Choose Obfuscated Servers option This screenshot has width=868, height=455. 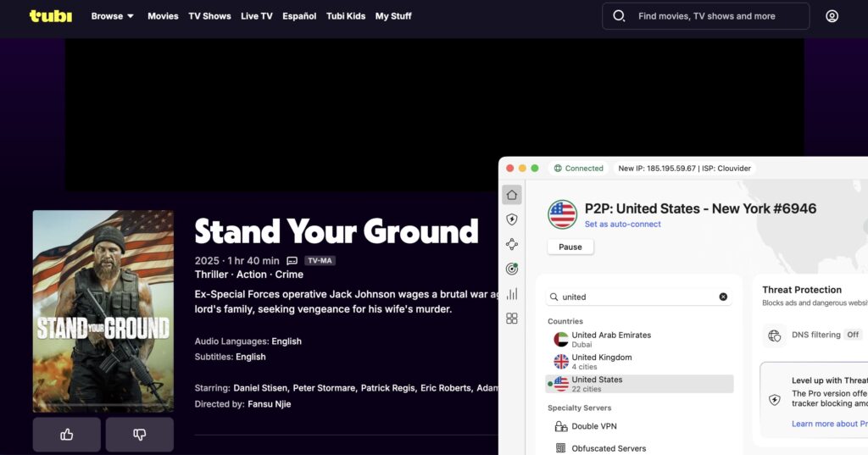pyautogui.click(x=639, y=448)
